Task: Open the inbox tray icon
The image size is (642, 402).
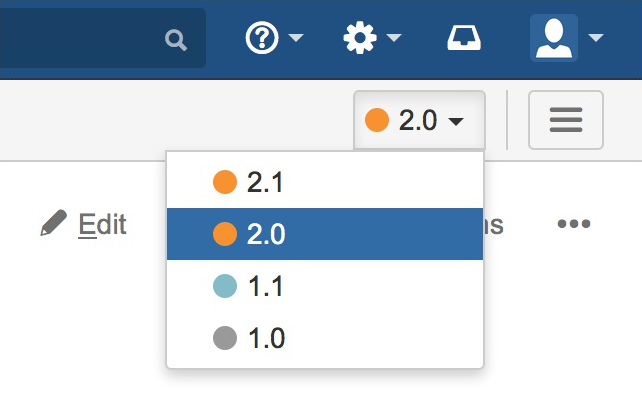Action: coord(464,39)
